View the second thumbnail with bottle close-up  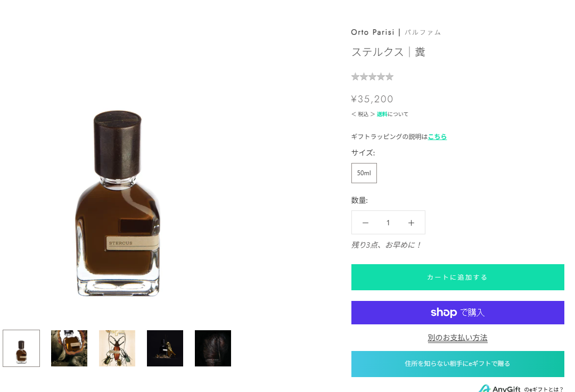point(69,348)
